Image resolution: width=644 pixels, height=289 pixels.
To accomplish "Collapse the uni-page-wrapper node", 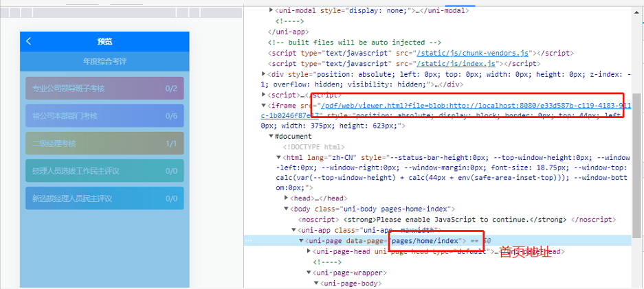I will coord(308,273).
